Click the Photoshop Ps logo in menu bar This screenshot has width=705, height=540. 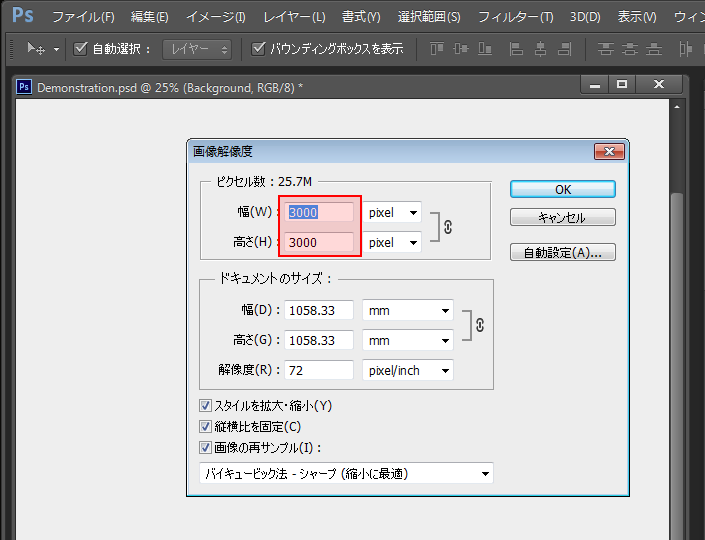point(22,15)
